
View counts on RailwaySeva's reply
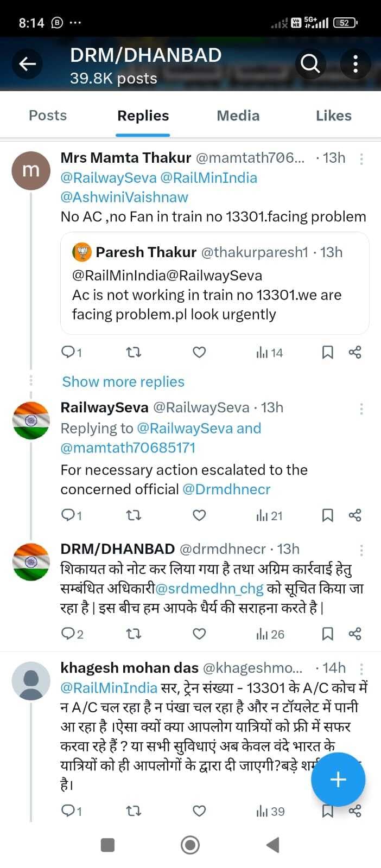click(x=269, y=515)
